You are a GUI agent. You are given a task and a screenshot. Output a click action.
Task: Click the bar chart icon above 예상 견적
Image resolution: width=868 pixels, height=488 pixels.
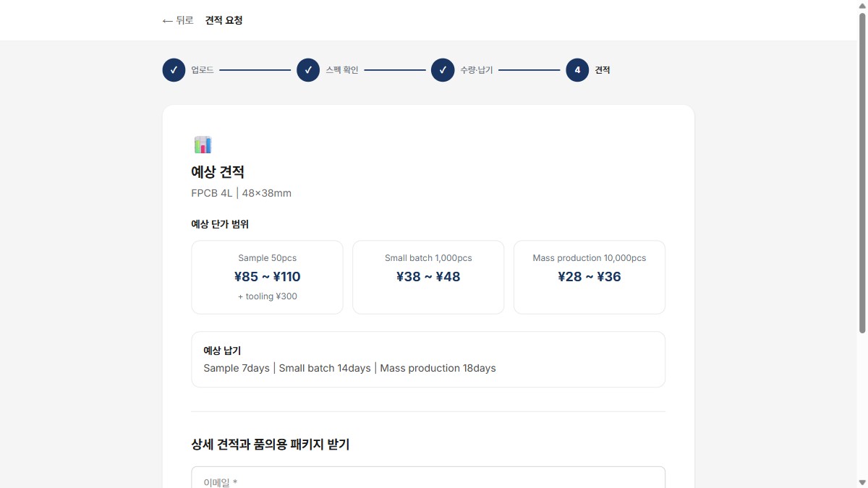coord(203,145)
